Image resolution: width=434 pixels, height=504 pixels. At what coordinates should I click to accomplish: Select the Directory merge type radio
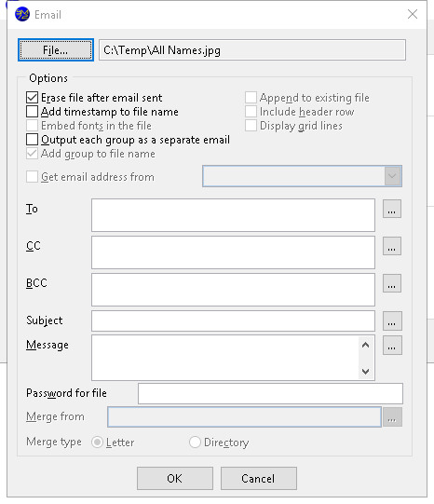click(195, 442)
